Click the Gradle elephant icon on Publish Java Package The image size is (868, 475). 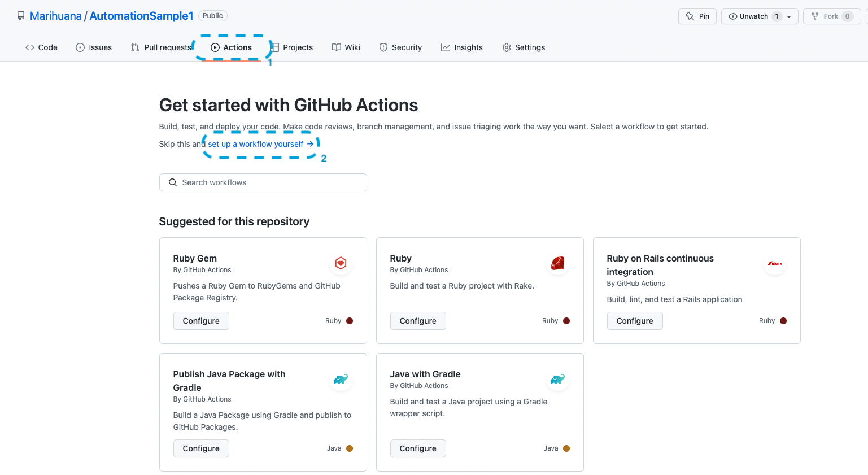tap(341, 379)
